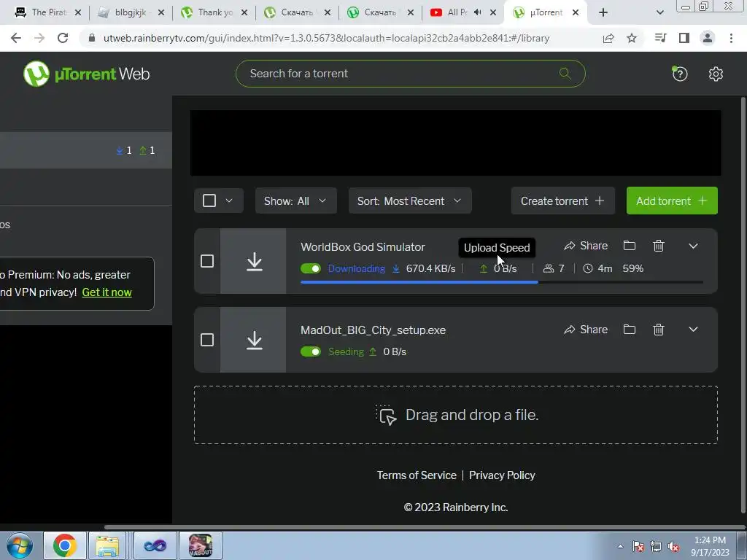Switch to the first Скачать tab
The height and width of the screenshot is (560, 747).
pyautogui.click(x=297, y=12)
